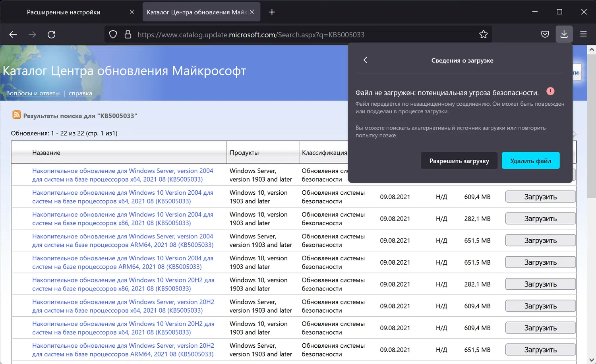The image size is (596, 364).
Task: Open Windows 10 Version 20H2 x86 update link
Action: [123, 284]
